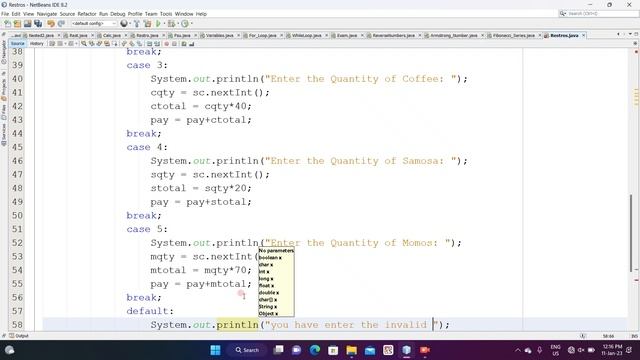Image resolution: width=640 pixels, height=360 pixels.
Task: Show hidden system tray icons chevron
Action: (x=518, y=350)
